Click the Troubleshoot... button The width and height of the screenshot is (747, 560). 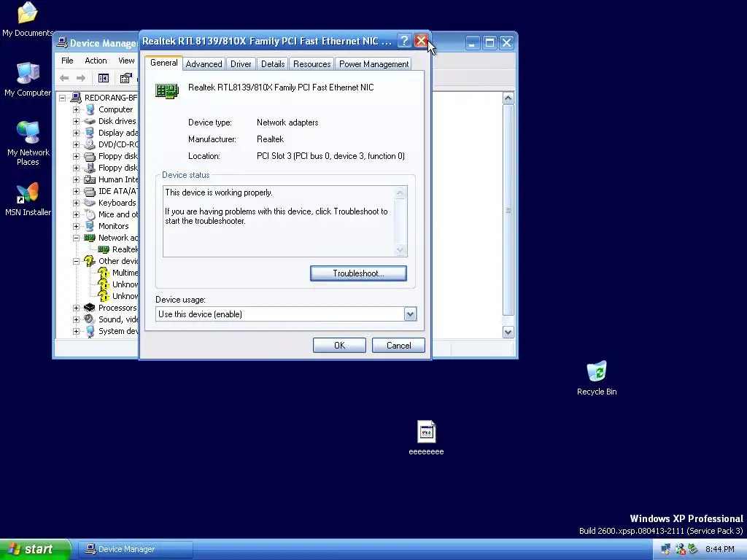click(x=358, y=273)
